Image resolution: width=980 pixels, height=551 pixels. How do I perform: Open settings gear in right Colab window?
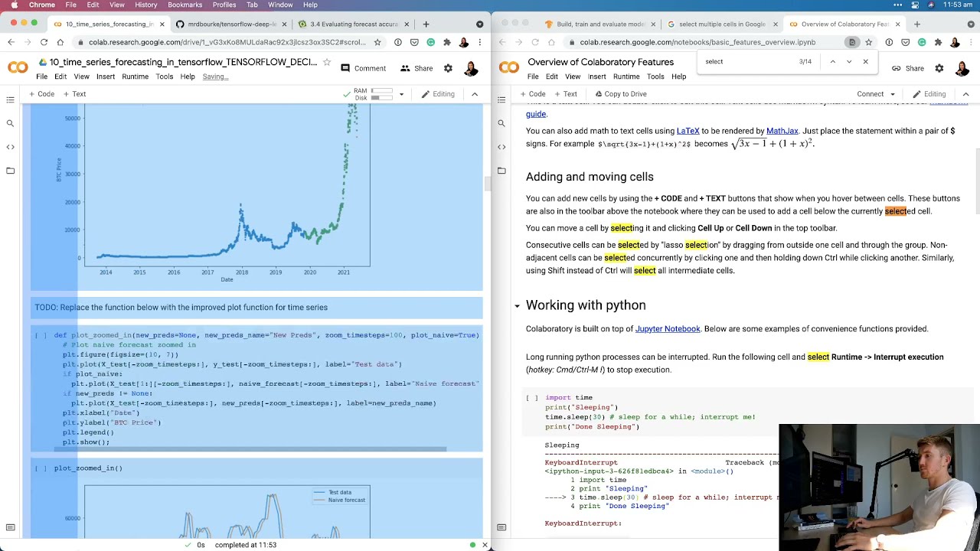click(939, 68)
